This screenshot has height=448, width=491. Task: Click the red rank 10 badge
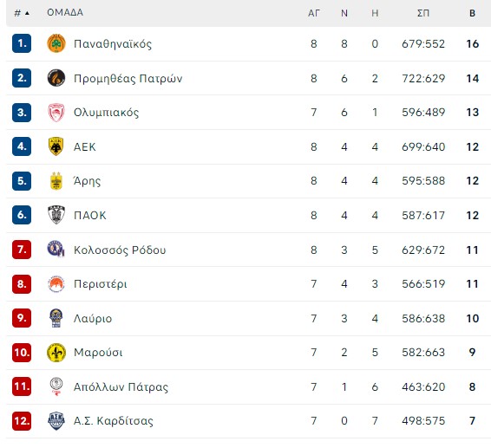pos(22,353)
